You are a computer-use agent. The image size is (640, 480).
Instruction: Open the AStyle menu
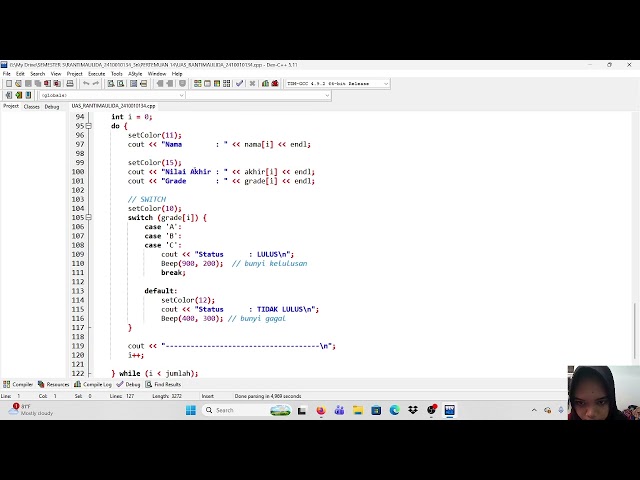tap(135, 73)
